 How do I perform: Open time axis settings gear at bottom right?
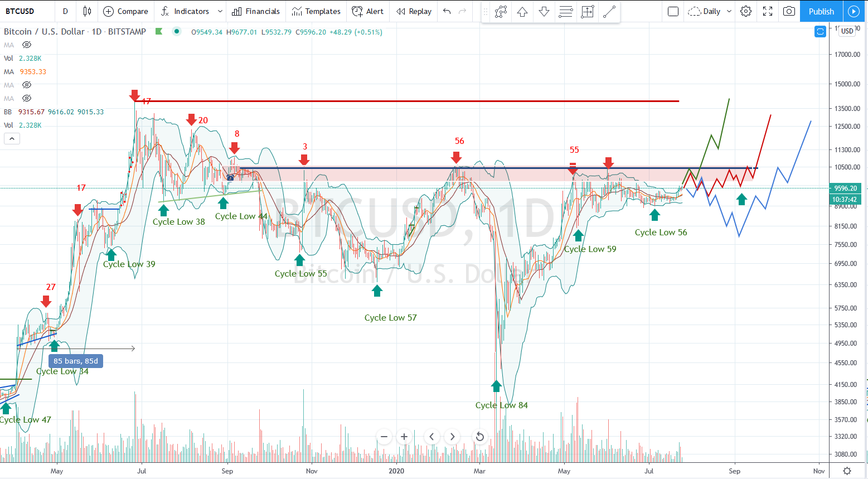[847, 471]
